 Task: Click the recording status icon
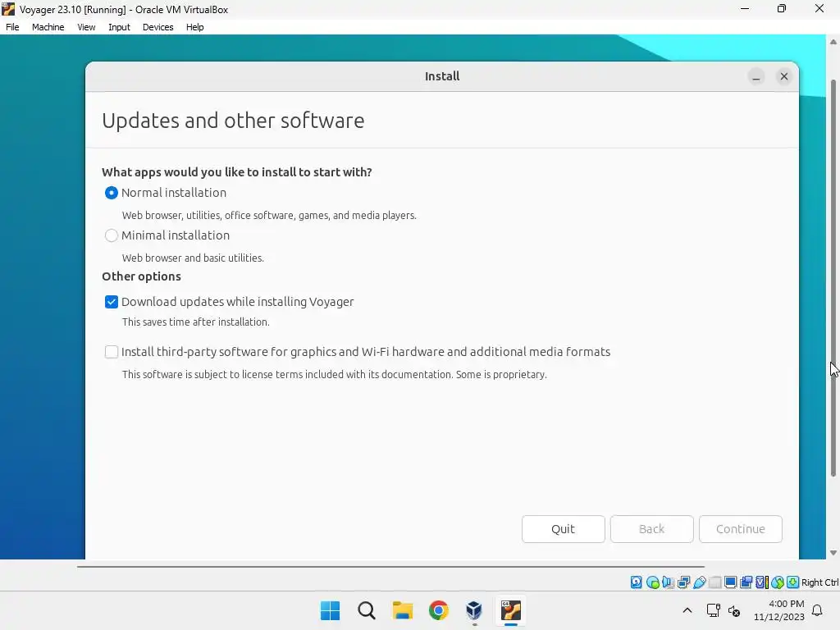[746, 582]
